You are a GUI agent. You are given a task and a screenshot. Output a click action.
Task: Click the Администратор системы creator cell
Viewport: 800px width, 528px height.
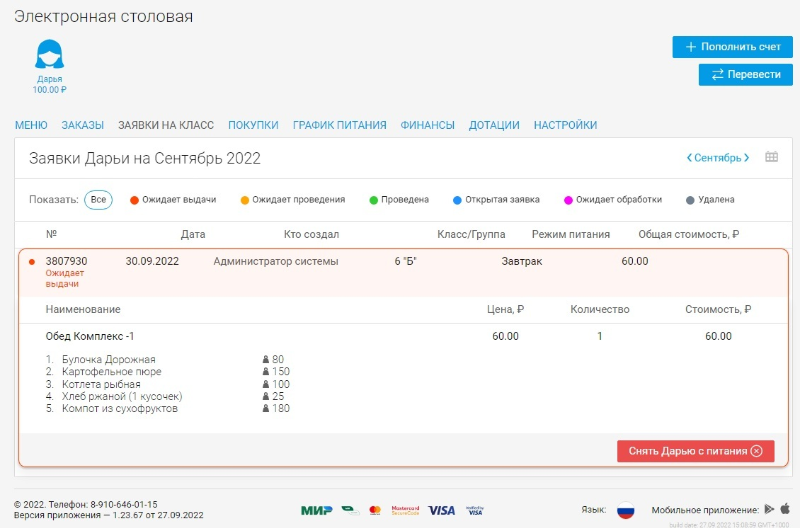click(276, 262)
